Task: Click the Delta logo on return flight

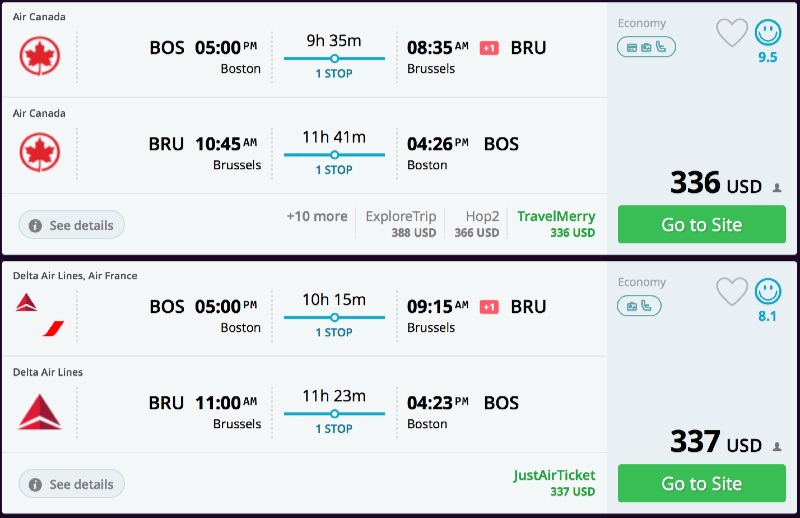Action: pos(40,412)
